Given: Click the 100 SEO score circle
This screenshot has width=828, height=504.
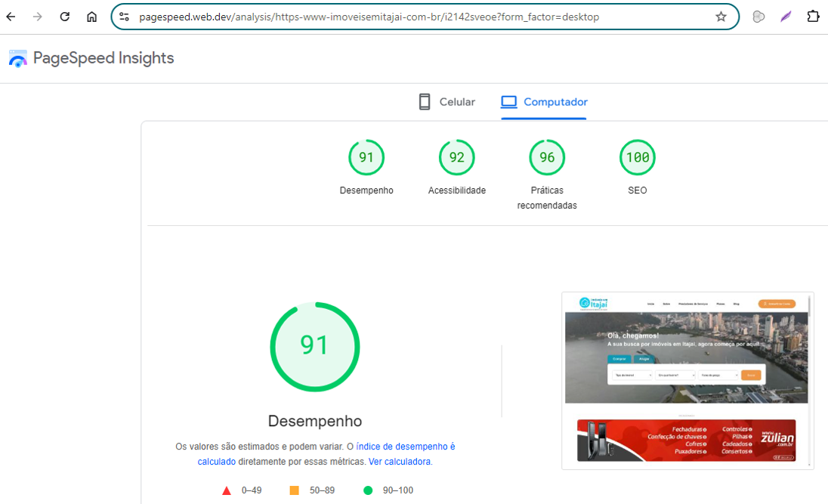Looking at the screenshot, I should click(x=637, y=157).
